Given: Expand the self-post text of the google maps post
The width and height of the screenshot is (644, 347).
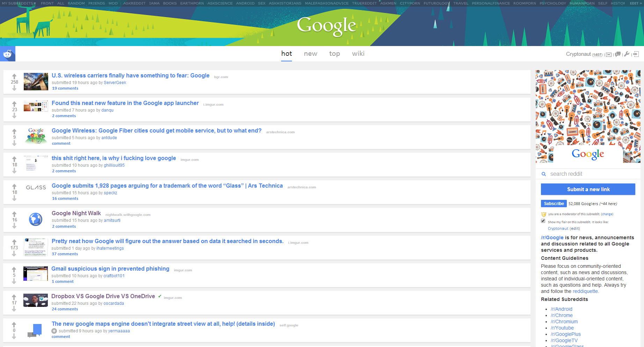Looking at the screenshot, I should tap(54, 331).
